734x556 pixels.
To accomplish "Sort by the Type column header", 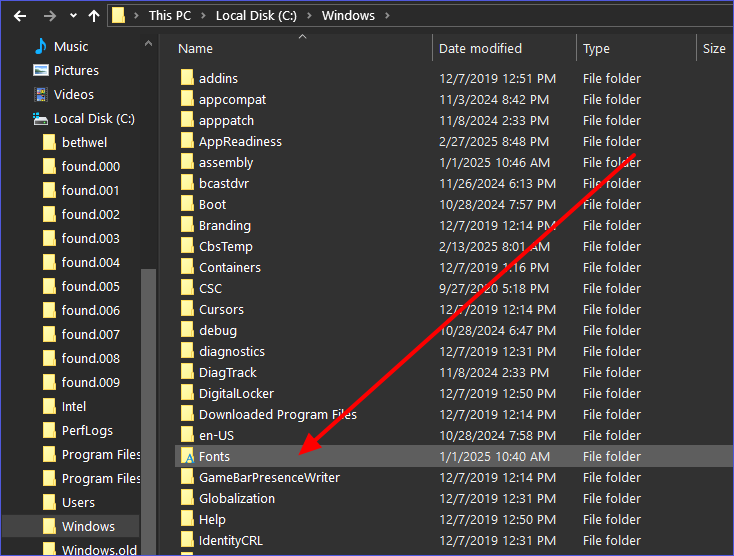I will [596, 49].
